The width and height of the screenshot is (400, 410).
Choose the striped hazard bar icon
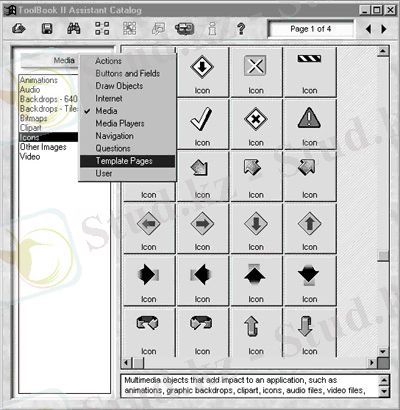point(309,72)
